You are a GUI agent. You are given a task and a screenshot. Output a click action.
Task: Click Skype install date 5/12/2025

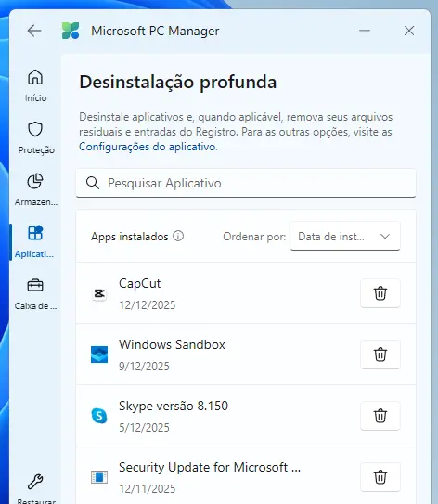[144, 427]
